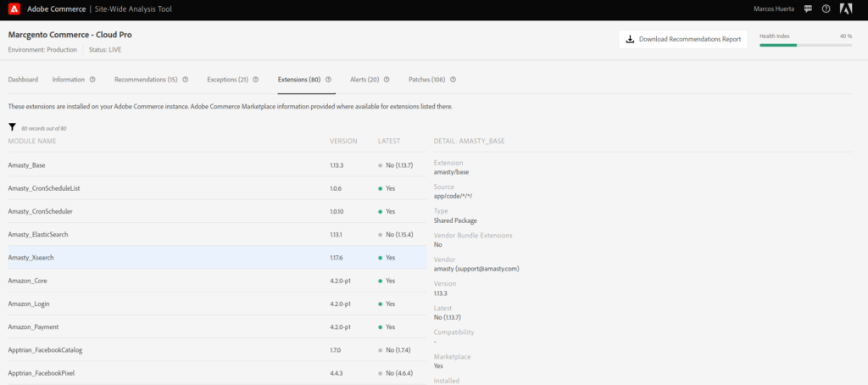Viewport: 868px width, 385px height.
Task: Select the Amasty_CronScheduleList row
Action: (x=217, y=188)
